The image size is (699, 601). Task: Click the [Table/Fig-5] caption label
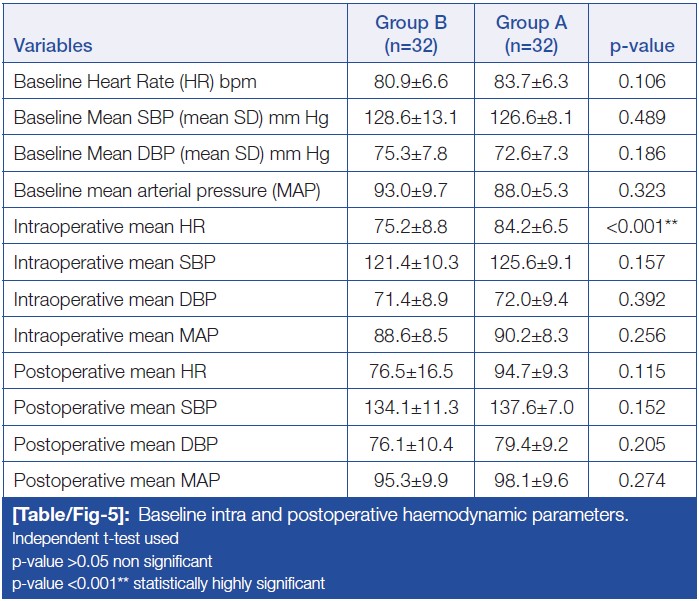(x=70, y=517)
